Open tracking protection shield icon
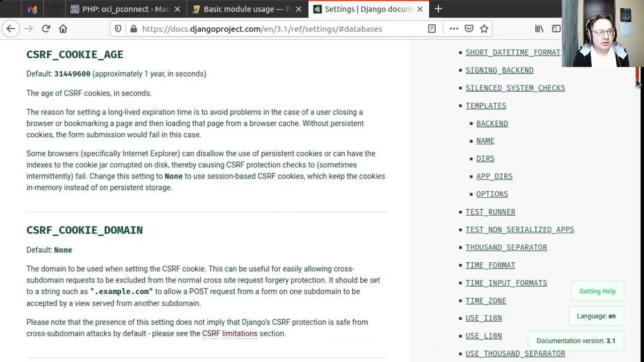The height and width of the screenshot is (362, 644). pos(118,29)
